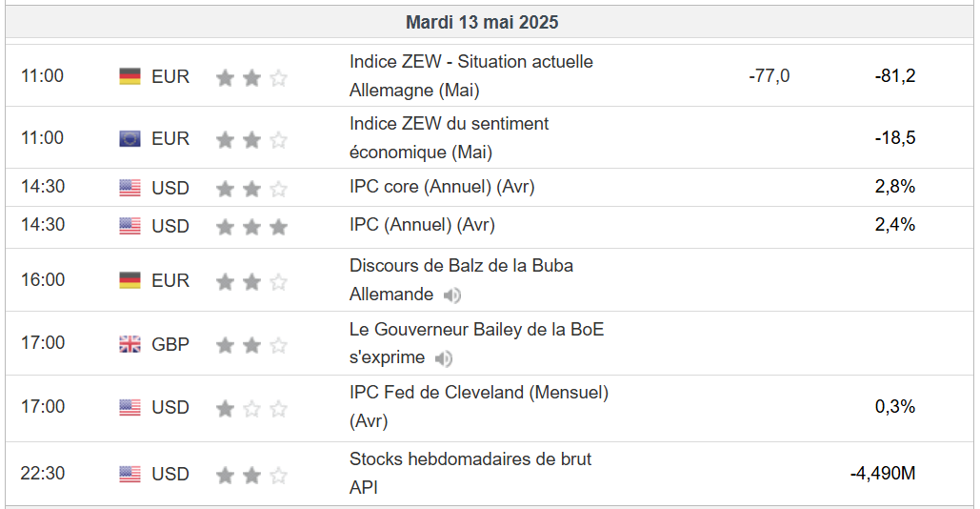
Task: Click the speaker icon for Bailey speech
Action: click(444, 359)
